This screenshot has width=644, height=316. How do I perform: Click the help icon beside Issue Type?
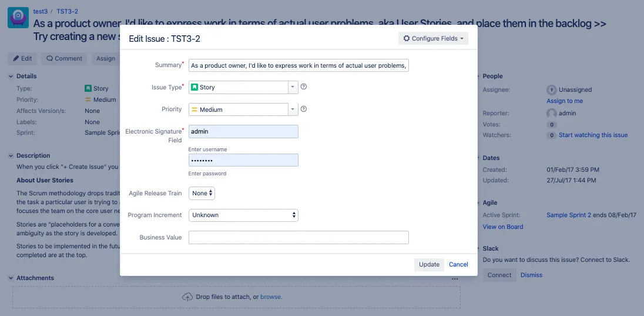tap(304, 87)
